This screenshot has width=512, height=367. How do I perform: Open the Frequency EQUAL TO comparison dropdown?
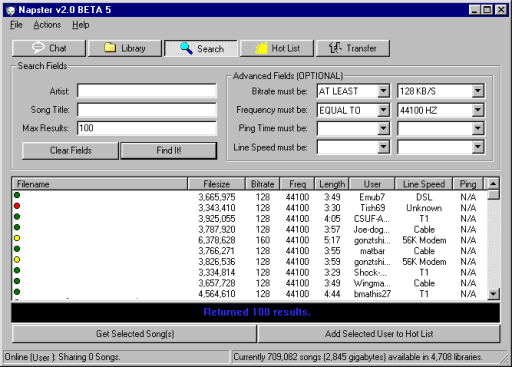[383, 110]
